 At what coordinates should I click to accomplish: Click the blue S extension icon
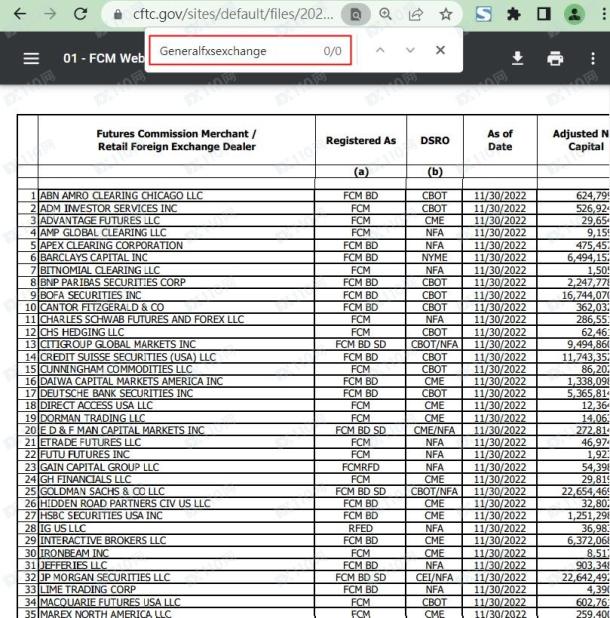coord(484,14)
